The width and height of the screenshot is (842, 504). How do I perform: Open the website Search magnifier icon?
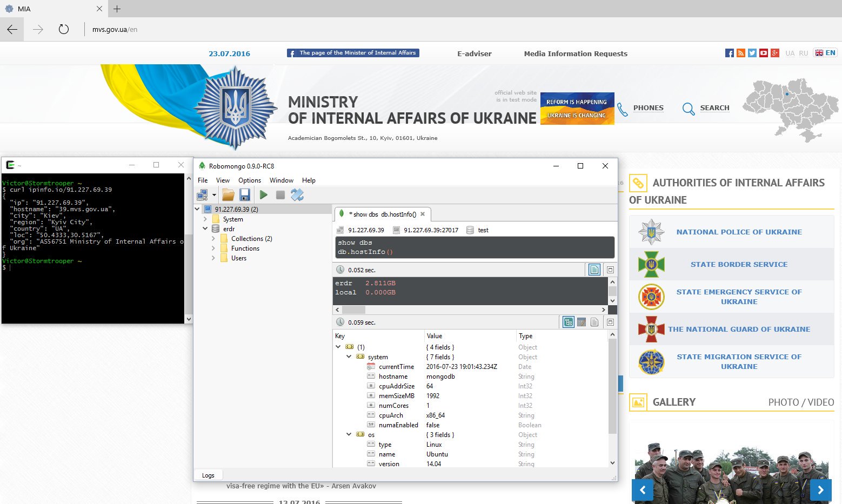688,109
